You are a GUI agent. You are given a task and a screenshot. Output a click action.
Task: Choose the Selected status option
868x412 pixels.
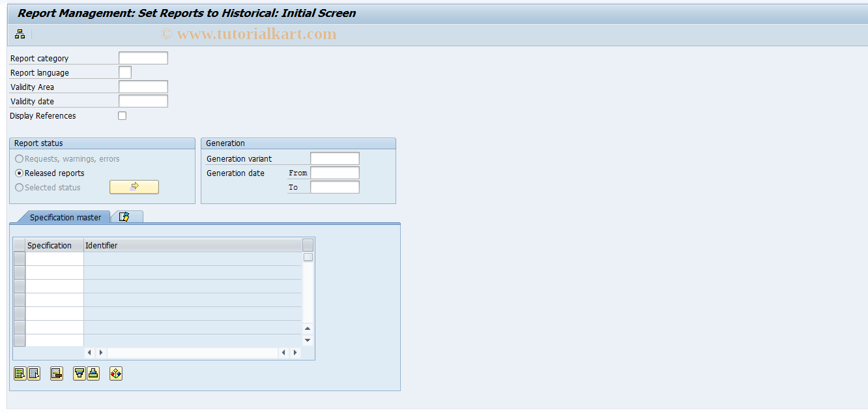20,187
